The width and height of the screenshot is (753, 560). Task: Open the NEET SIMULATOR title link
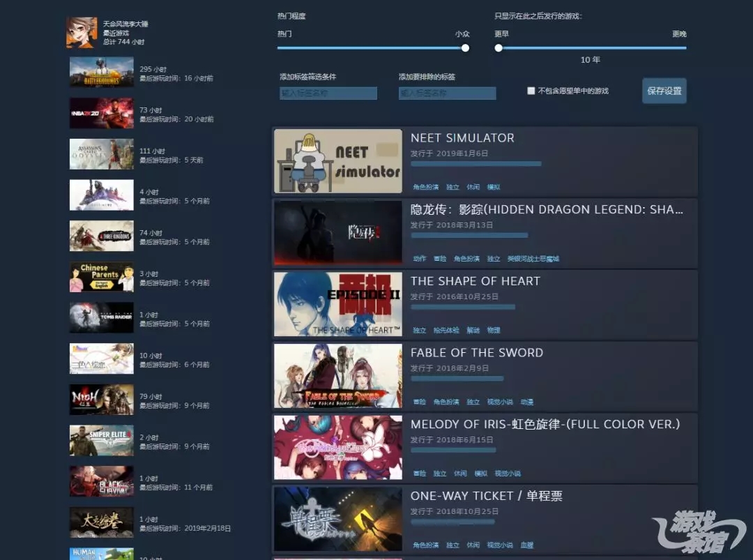coord(462,138)
